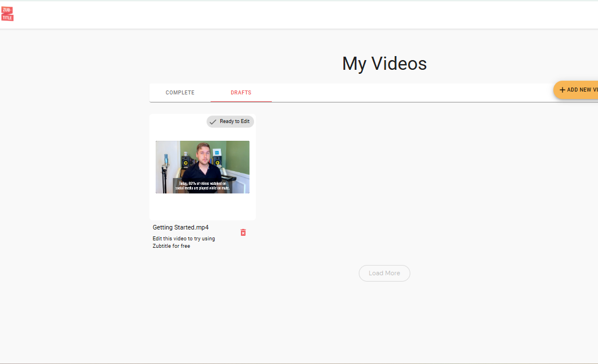Click the Getting Started.mp4 file name
Viewport: 598px width, 364px height.
(181, 227)
